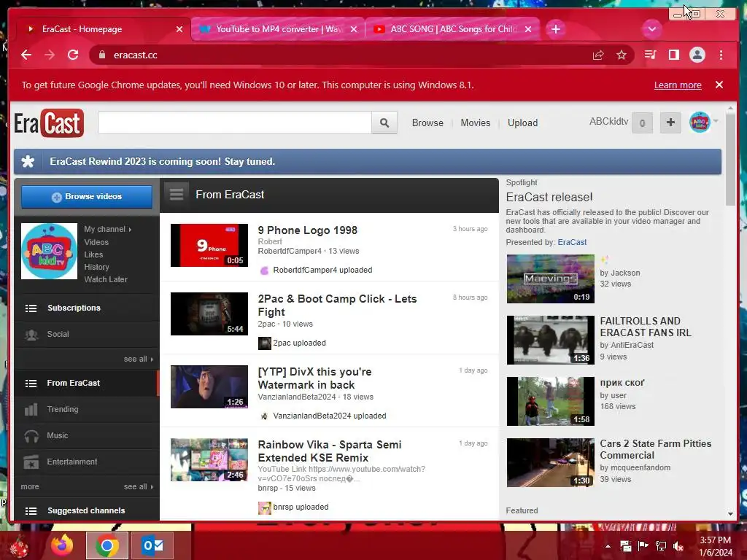The image size is (747, 560).
Task: Launch Firefox from taskbar
Action: point(63,545)
